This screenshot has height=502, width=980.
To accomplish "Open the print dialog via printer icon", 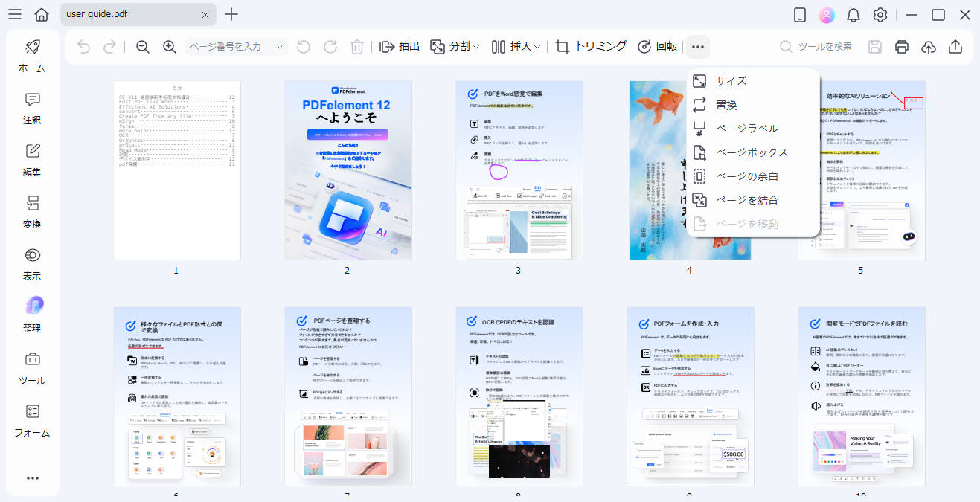I will coord(901,46).
